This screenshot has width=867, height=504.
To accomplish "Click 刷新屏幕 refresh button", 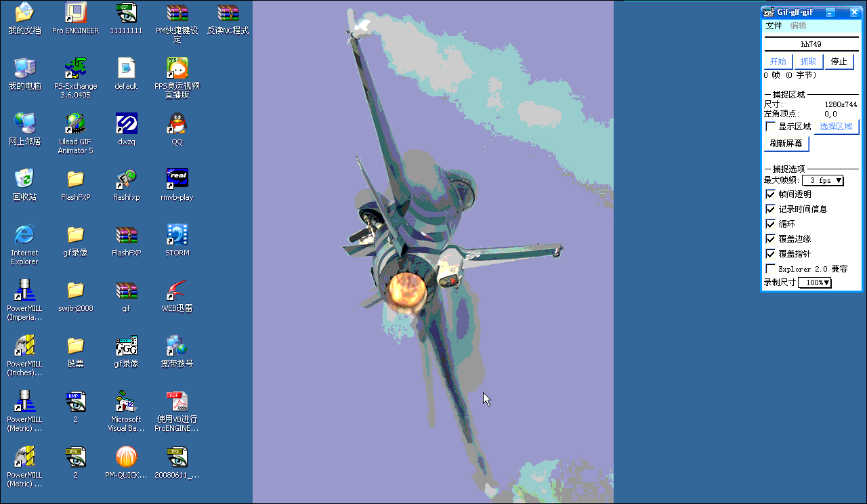I will pyautogui.click(x=786, y=144).
